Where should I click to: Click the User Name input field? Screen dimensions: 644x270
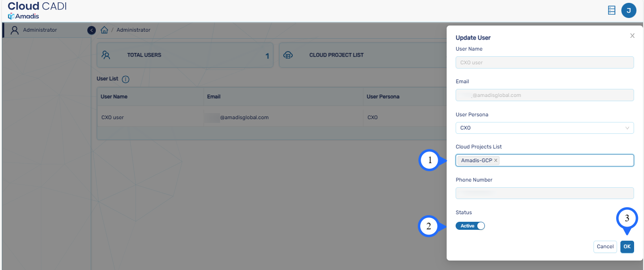coord(544,62)
